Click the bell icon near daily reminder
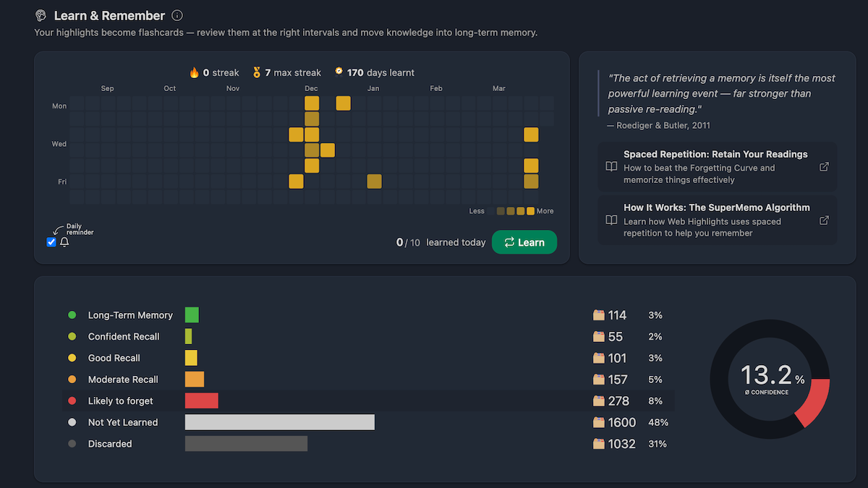This screenshot has width=868, height=488. (x=64, y=242)
